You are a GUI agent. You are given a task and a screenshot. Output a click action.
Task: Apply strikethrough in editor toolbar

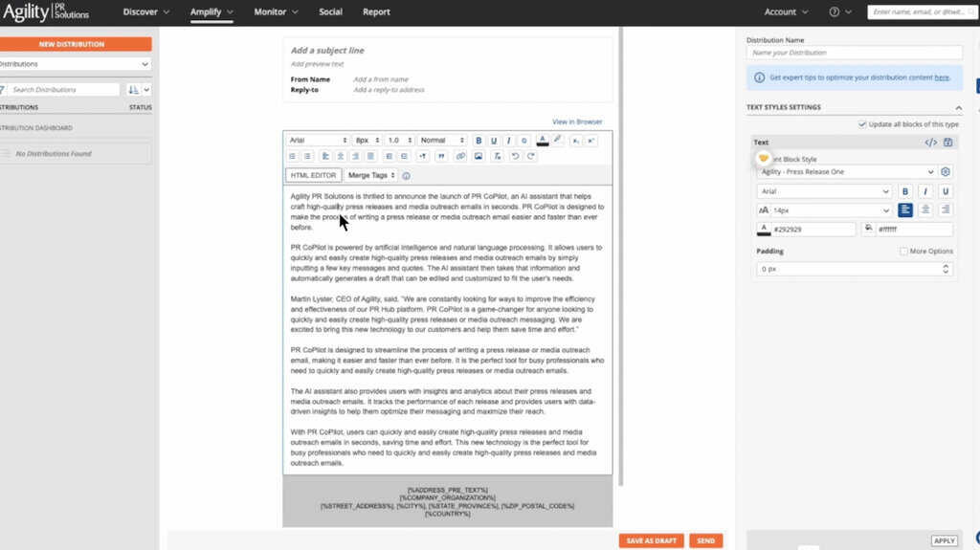click(x=523, y=141)
